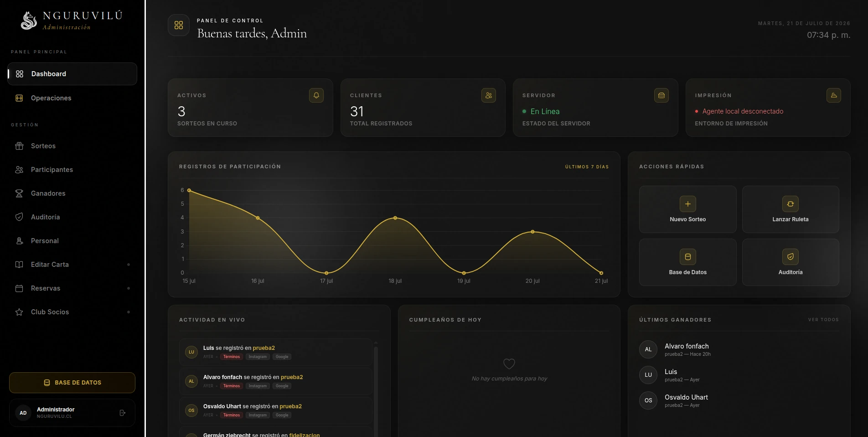
Task: Click the server icon in Servidor card
Action: (x=661, y=95)
